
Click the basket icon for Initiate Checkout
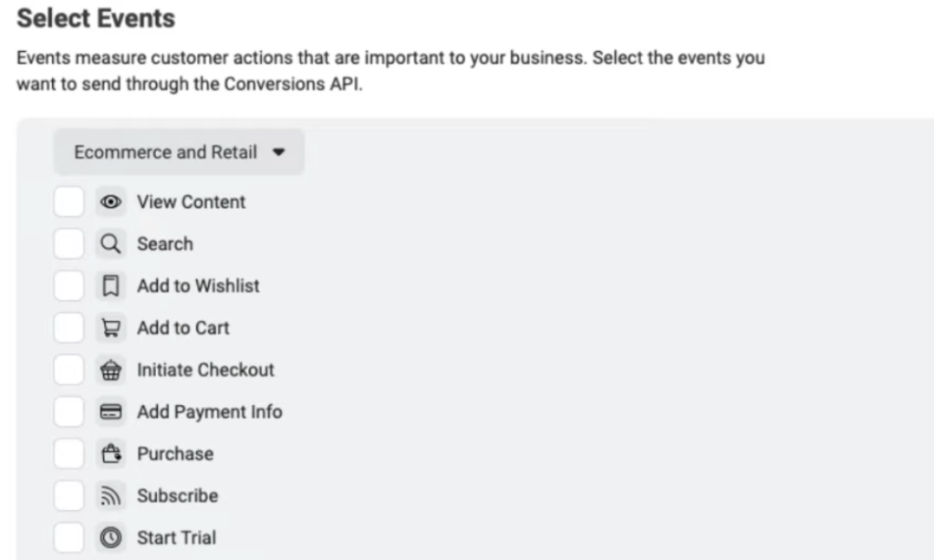(110, 370)
